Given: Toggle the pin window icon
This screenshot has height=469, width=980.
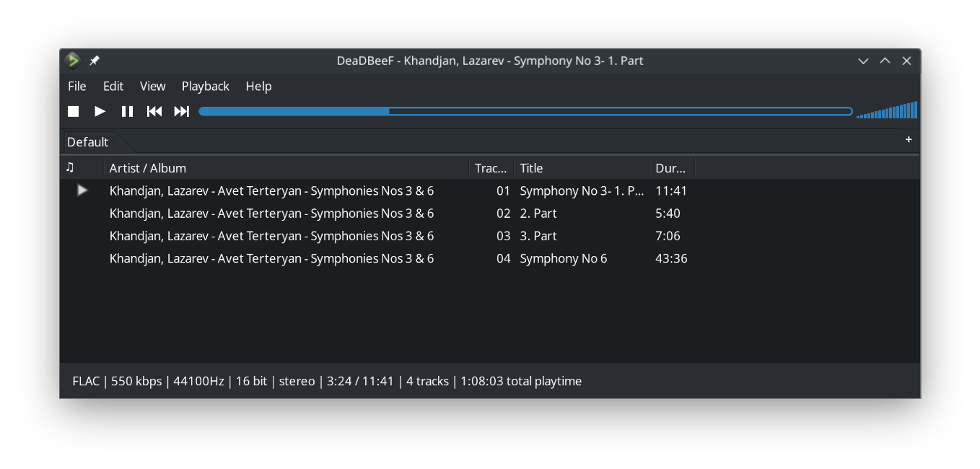Looking at the screenshot, I should click(x=95, y=61).
